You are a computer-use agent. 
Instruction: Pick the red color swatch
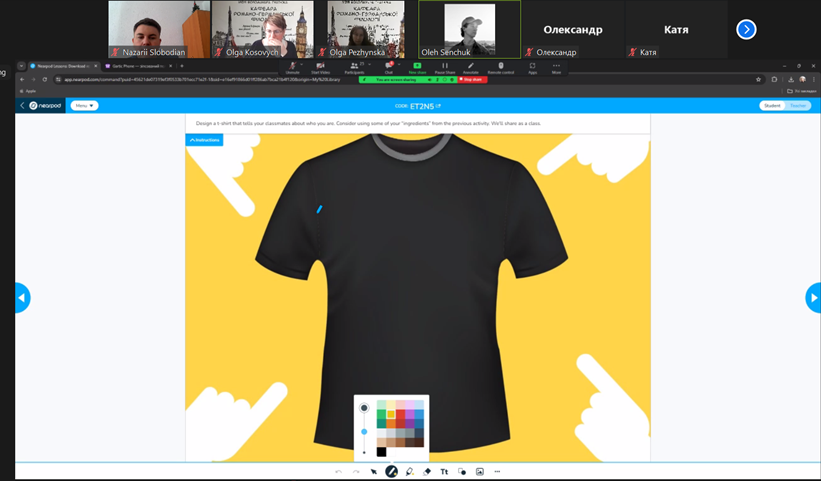[400, 414]
